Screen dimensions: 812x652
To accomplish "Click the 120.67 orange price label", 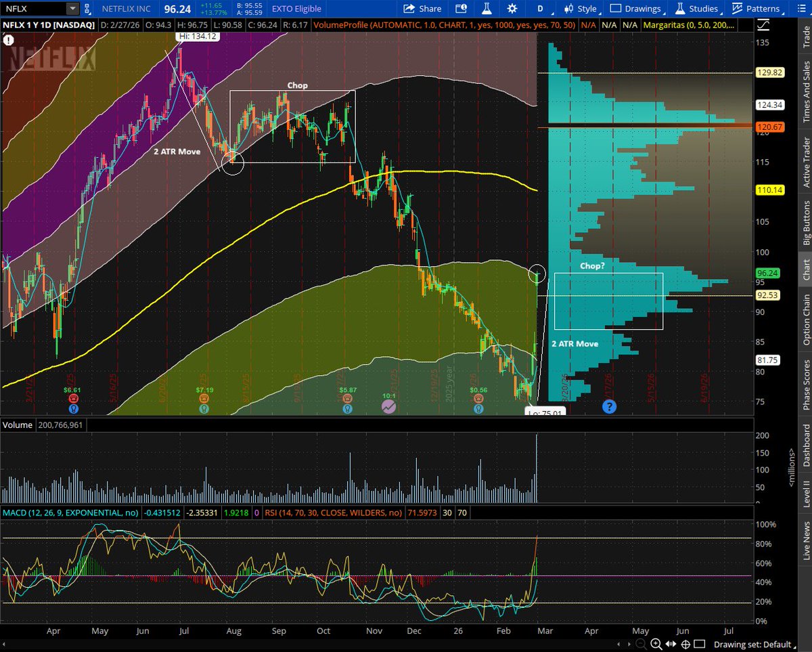I will point(771,126).
